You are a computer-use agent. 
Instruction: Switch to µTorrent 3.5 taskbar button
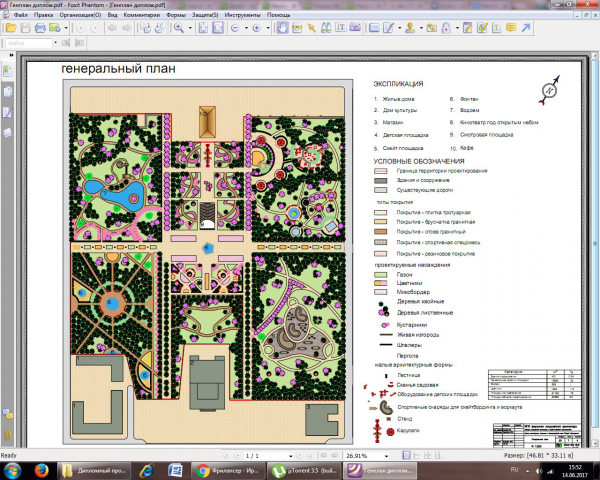tap(304, 471)
